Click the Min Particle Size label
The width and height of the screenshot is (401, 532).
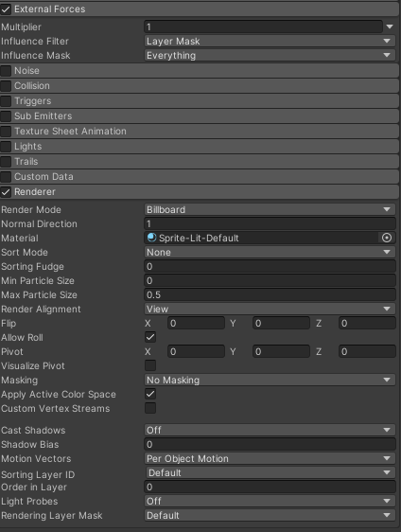click(38, 280)
